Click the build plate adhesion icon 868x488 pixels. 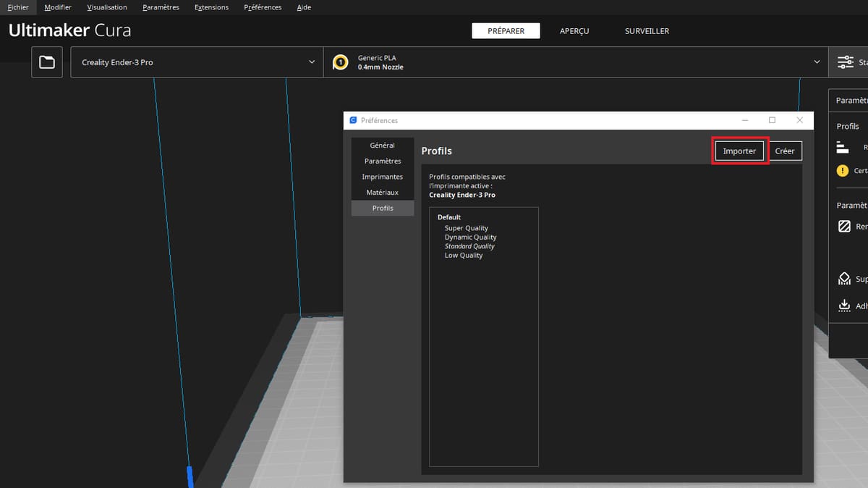pos(843,306)
